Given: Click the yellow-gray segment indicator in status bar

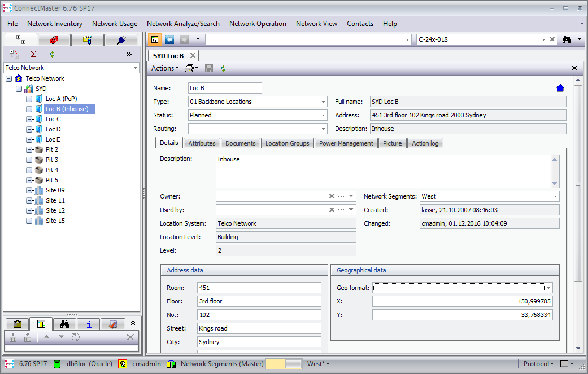Looking at the screenshot, I should click(x=284, y=364).
